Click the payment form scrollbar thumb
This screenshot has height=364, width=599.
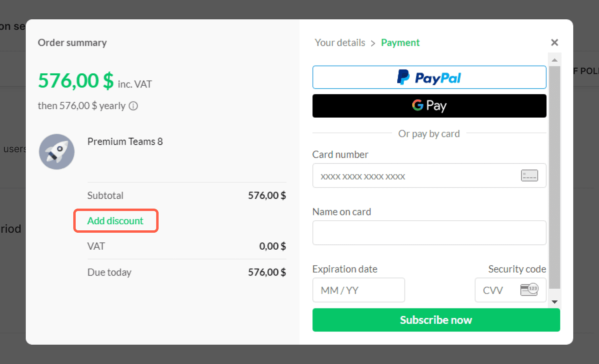[x=555, y=178]
